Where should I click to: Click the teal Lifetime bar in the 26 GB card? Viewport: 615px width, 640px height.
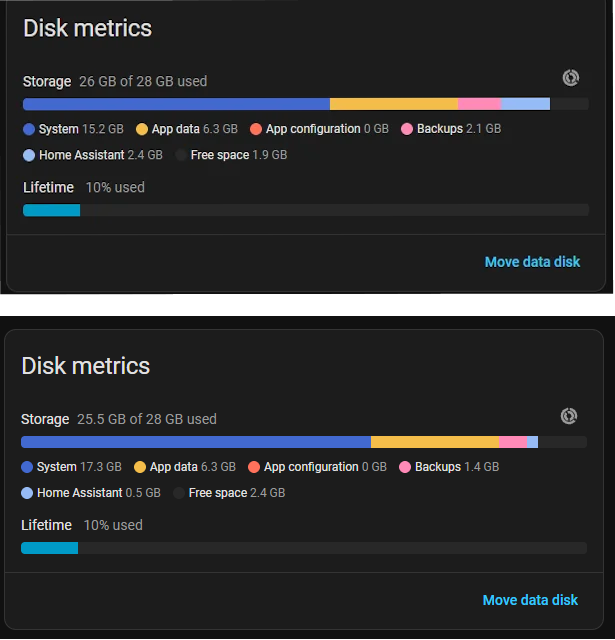click(x=51, y=210)
